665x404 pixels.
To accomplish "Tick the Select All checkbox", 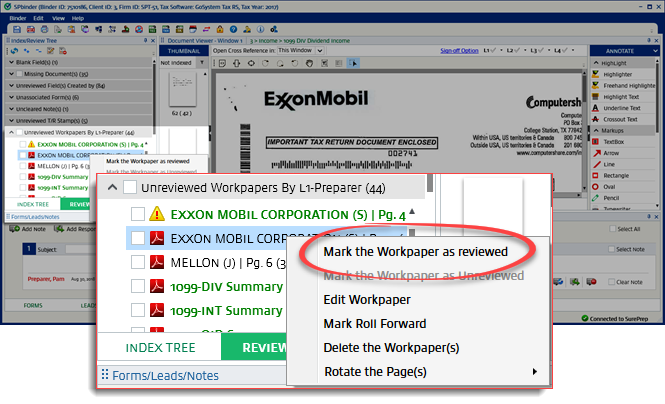I will [612, 229].
